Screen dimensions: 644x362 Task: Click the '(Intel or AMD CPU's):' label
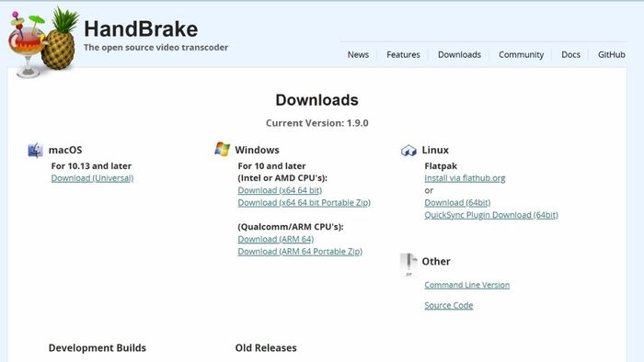coord(282,178)
